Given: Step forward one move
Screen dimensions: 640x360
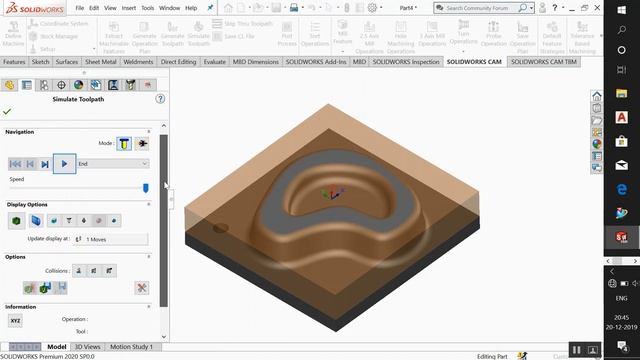Looking at the screenshot, I should point(45,164).
